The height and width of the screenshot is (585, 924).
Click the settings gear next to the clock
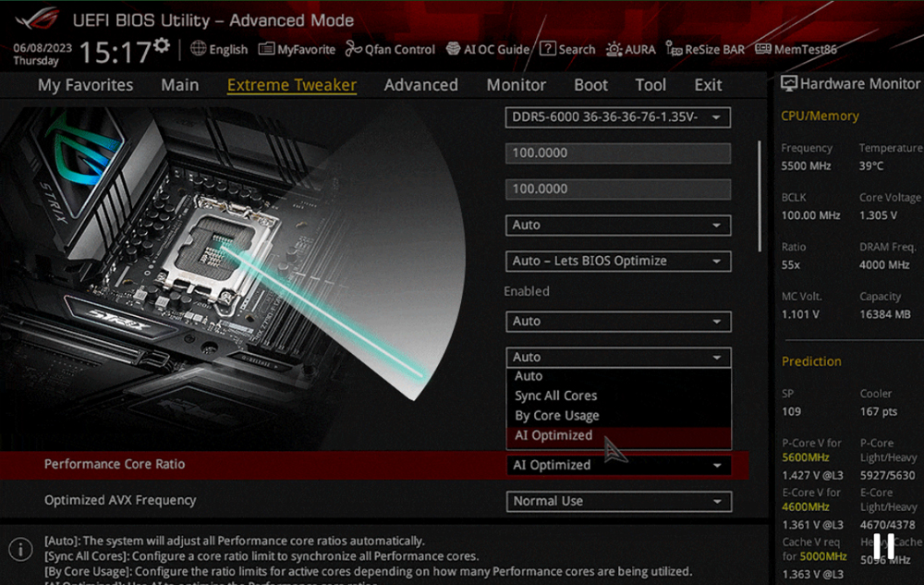click(162, 45)
